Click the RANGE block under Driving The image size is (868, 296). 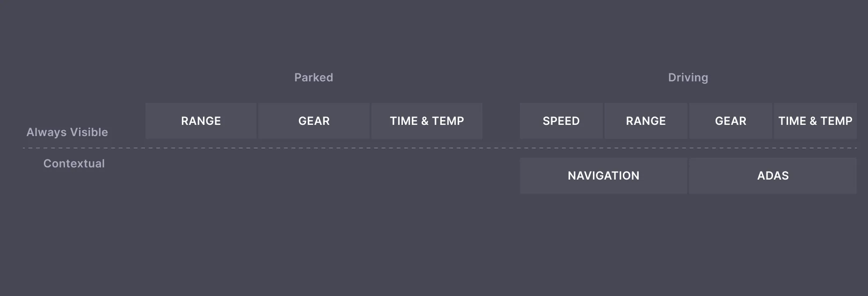pyautogui.click(x=646, y=121)
